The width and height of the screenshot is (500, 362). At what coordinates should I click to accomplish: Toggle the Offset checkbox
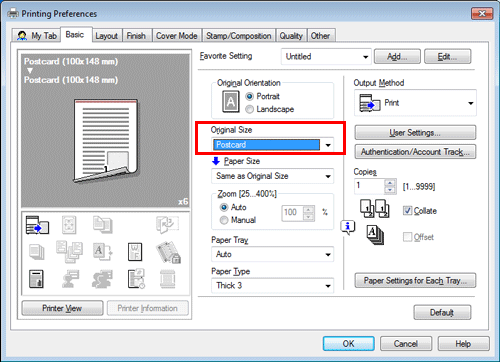tap(407, 237)
